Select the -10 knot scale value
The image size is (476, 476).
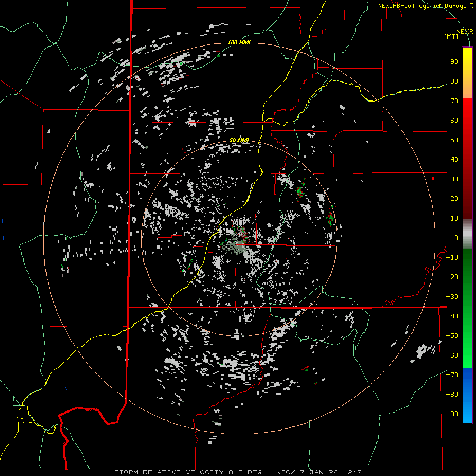pos(452,258)
